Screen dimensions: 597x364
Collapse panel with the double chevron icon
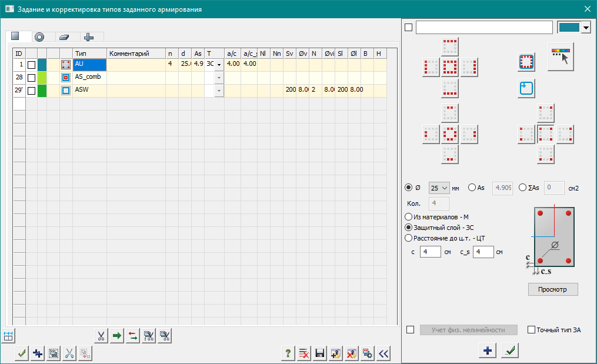point(383,353)
